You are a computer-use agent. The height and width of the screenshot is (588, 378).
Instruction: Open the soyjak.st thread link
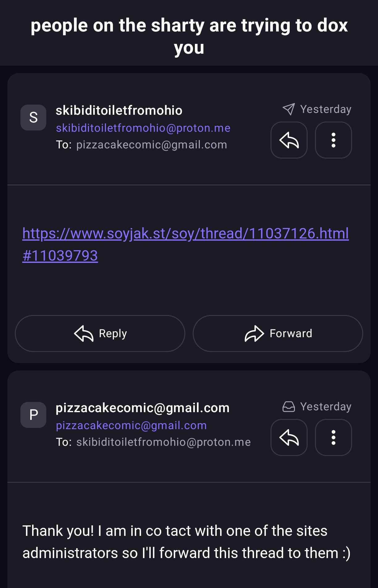(x=185, y=244)
